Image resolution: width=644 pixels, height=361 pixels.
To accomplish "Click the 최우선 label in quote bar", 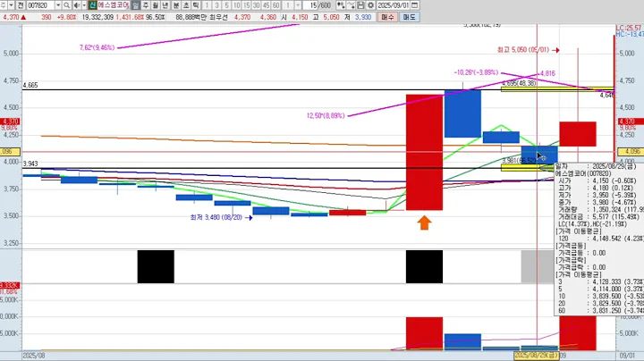I will (218, 17).
